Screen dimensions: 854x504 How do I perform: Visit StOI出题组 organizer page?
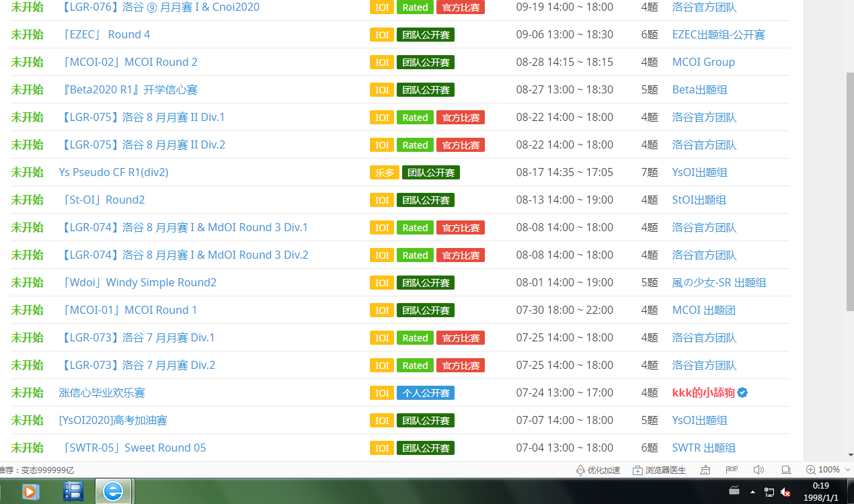pyautogui.click(x=699, y=200)
